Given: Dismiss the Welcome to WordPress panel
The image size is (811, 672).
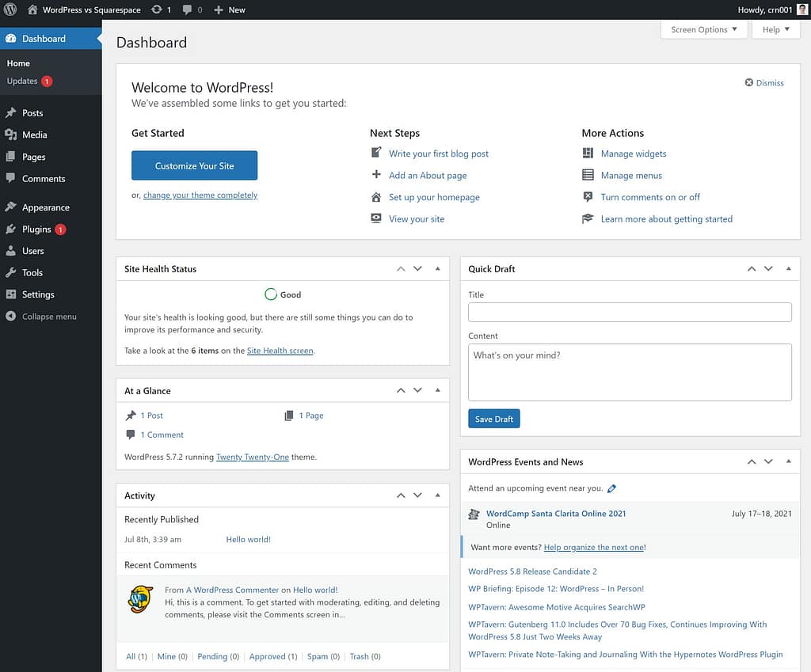Looking at the screenshot, I should pos(763,82).
